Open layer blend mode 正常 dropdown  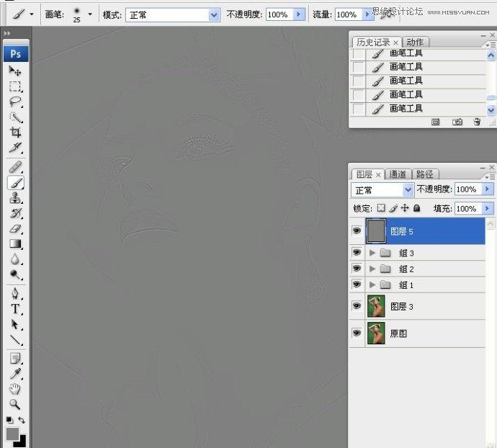[x=408, y=190]
